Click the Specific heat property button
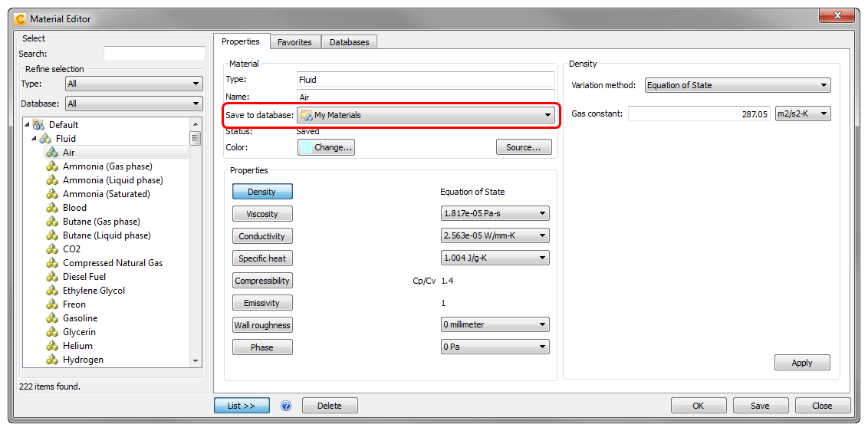The height and width of the screenshot is (431, 868). tap(261, 258)
